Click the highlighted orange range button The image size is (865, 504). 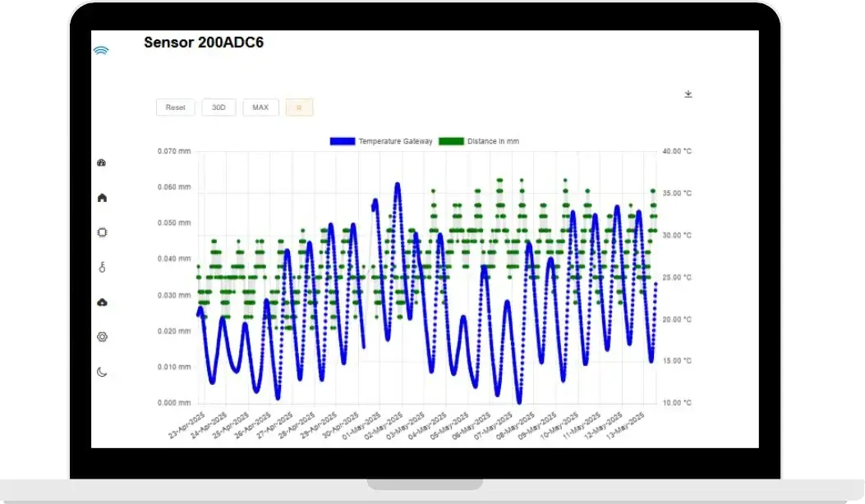(299, 108)
